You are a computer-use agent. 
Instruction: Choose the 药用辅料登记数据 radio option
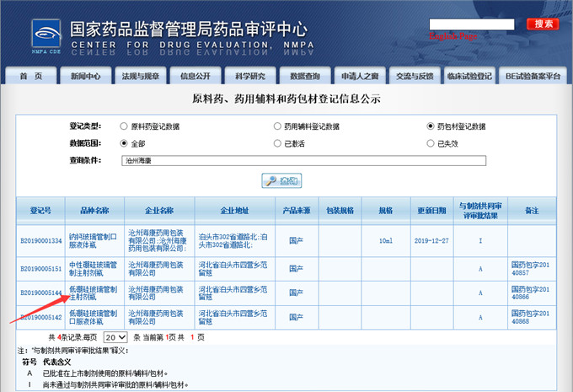tap(277, 126)
